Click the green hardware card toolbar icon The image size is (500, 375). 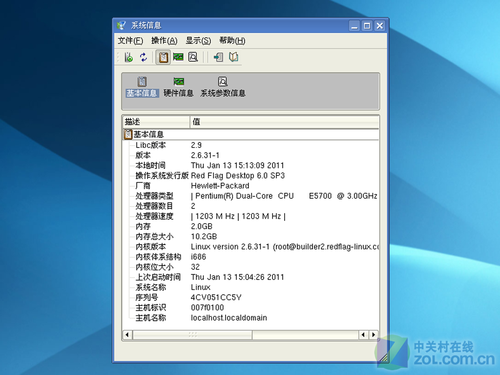178,57
